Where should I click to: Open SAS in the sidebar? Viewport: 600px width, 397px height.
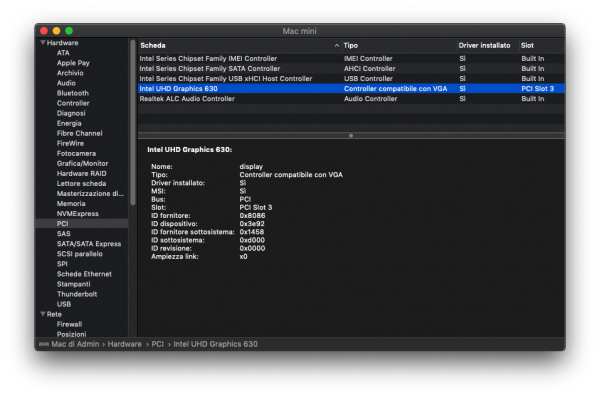click(x=64, y=234)
